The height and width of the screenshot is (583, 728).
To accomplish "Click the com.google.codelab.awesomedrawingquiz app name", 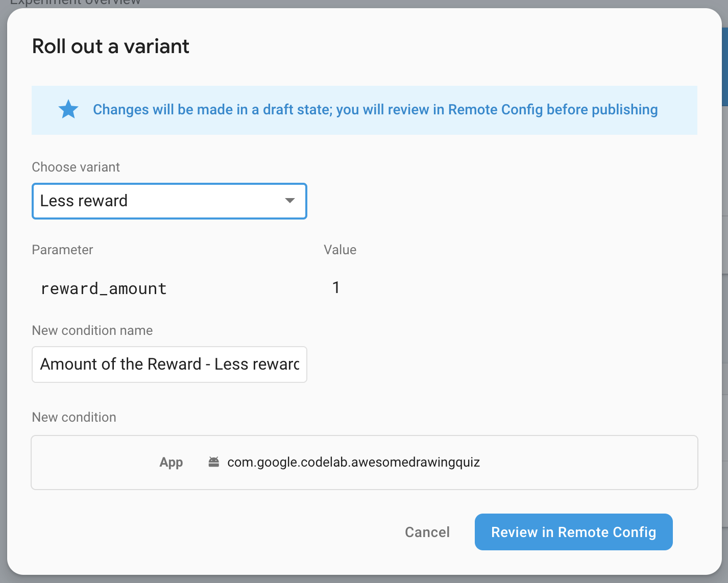I will [353, 462].
